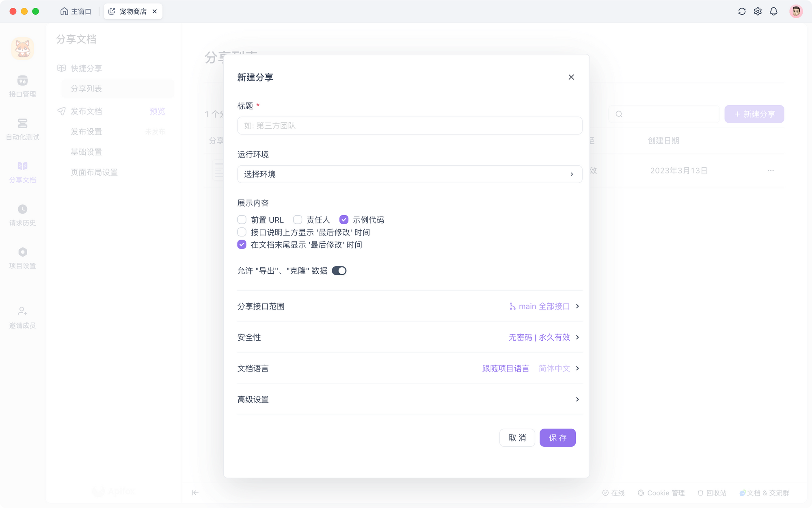Check the 责任人 checkbox
Viewport: 812px width, 508px height.
(298, 220)
